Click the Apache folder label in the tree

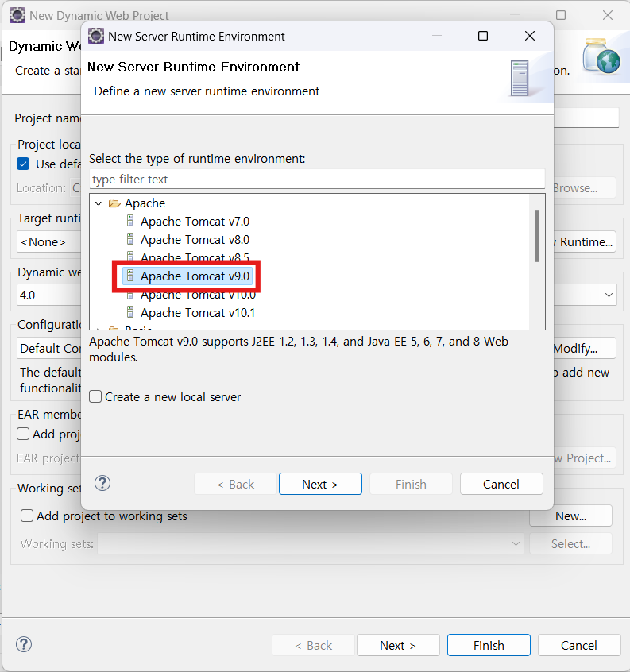pos(145,203)
